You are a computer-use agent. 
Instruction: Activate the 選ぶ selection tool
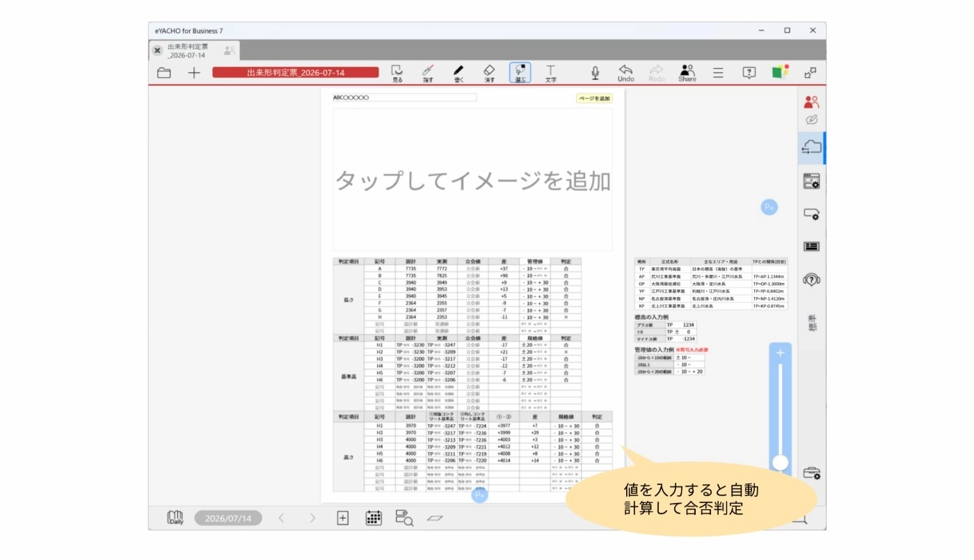(x=520, y=72)
